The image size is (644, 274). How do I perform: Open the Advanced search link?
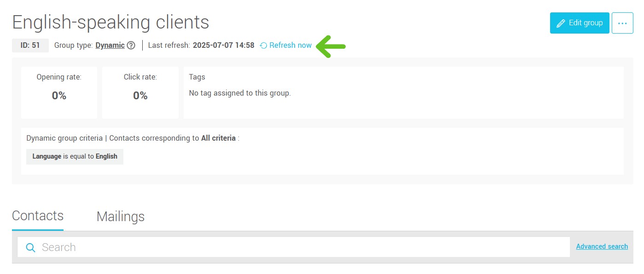602,246
